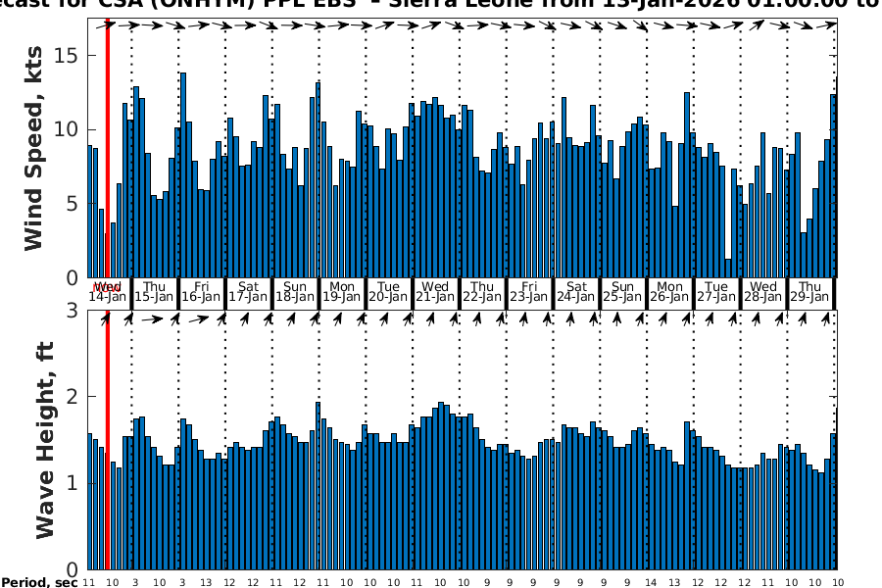
Task: Click the Wed 21-Jan date label
Action: click(x=435, y=291)
